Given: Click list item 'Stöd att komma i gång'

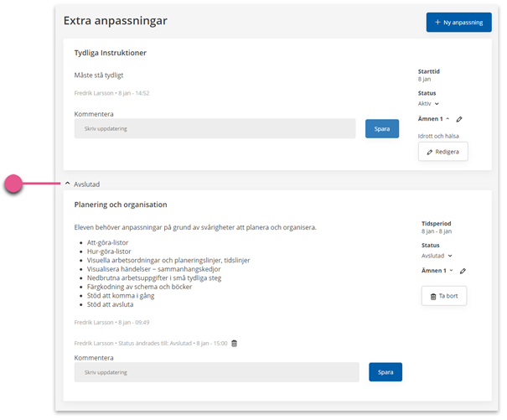Looking at the screenshot, I should point(121,296).
